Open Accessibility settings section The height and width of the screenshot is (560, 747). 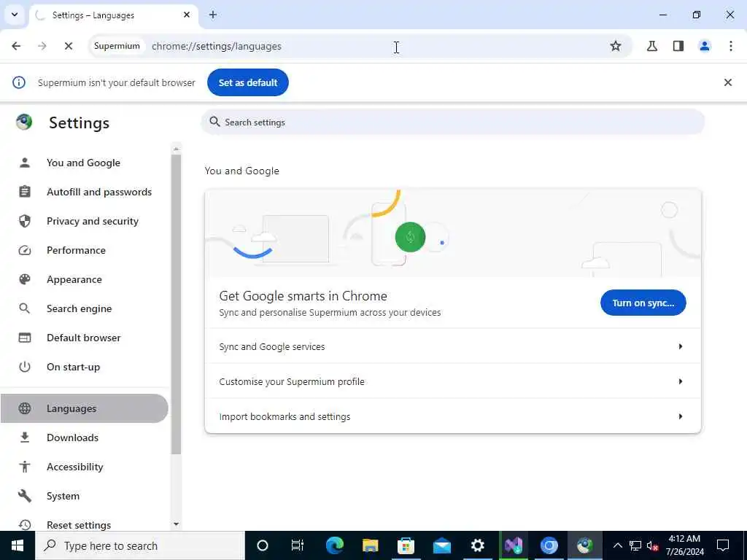coord(75,467)
